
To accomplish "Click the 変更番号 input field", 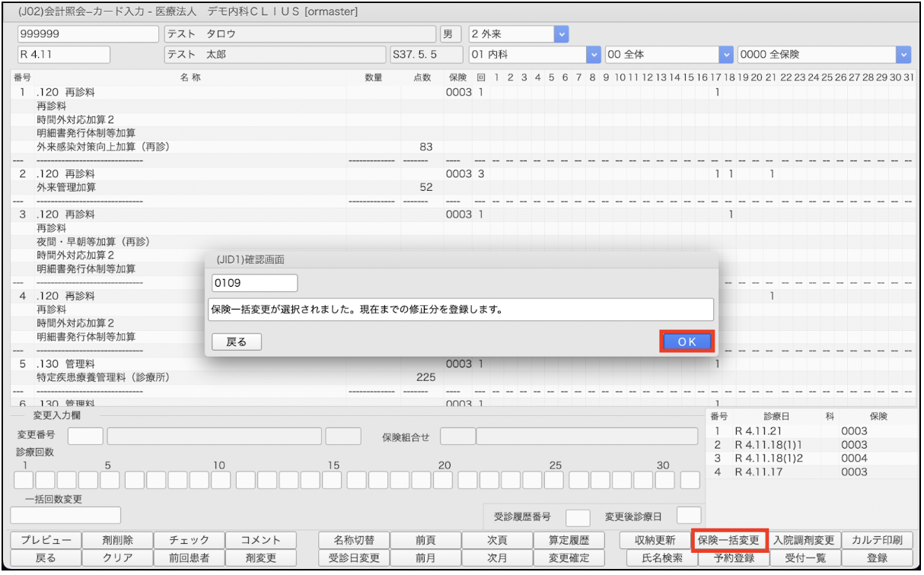I will click(85, 437).
